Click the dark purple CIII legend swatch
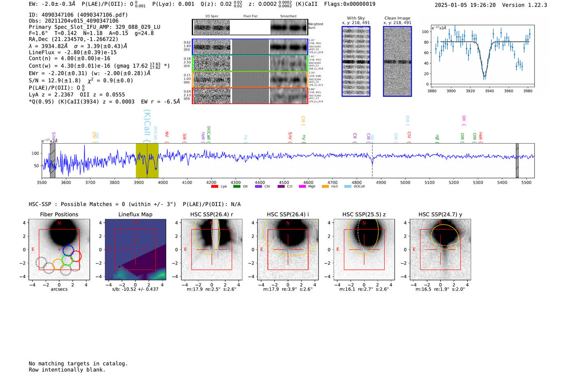 coord(281,186)
